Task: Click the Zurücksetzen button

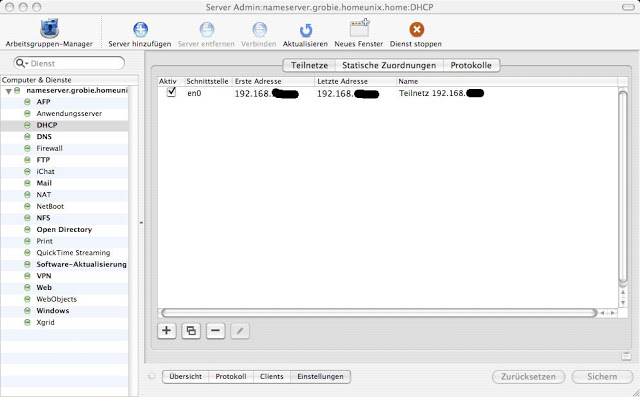Action: 528,377
